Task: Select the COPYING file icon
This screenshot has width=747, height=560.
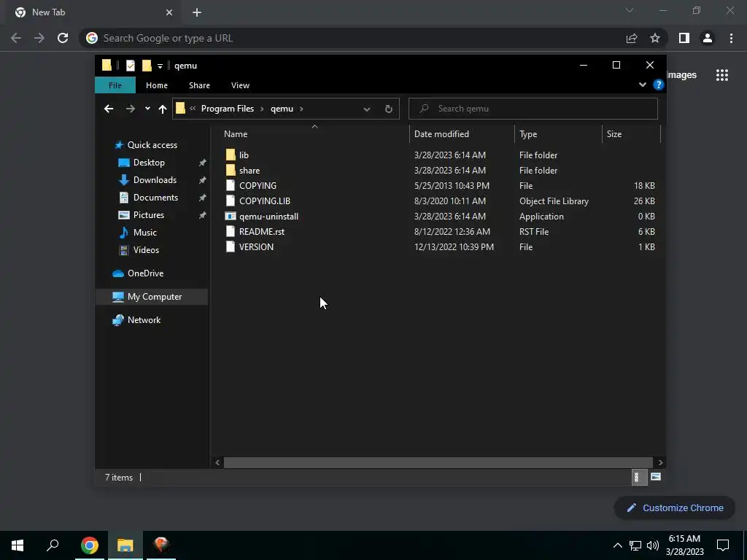Action: 231,185
